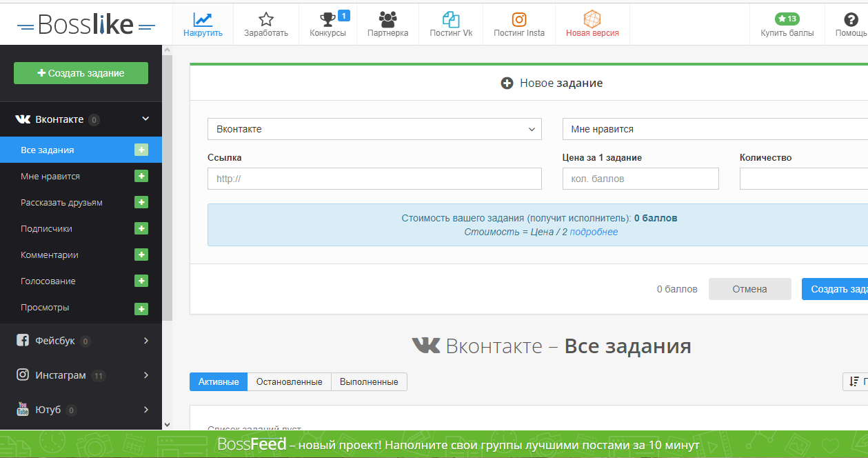The image size is (868, 458).
Task: Open the подробнее link
Action: pyautogui.click(x=594, y=232)
